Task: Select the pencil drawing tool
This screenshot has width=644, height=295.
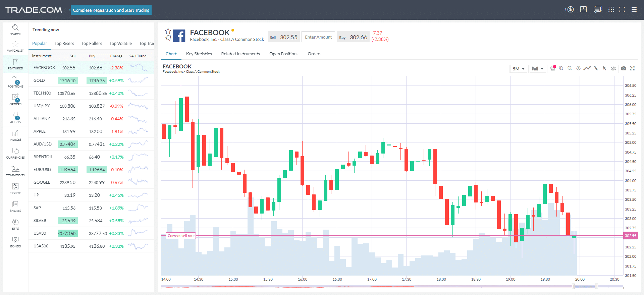Action: 596,68
